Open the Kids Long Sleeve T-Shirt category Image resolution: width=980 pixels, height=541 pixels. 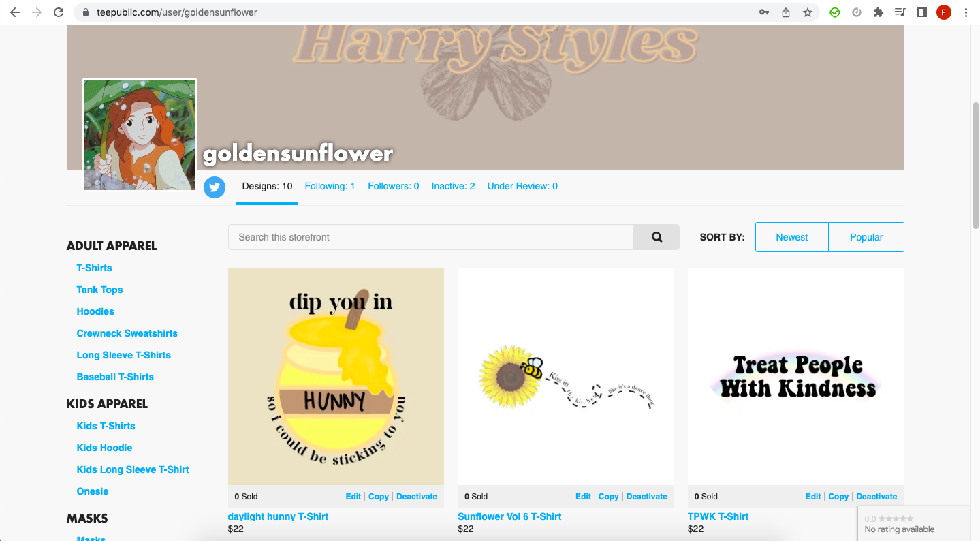point(133,469)
